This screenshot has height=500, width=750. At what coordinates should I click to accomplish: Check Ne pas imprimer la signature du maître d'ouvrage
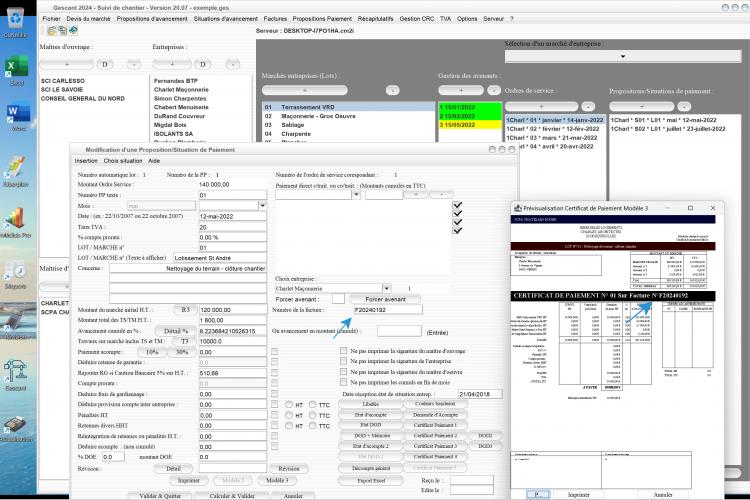pos(343,351)
